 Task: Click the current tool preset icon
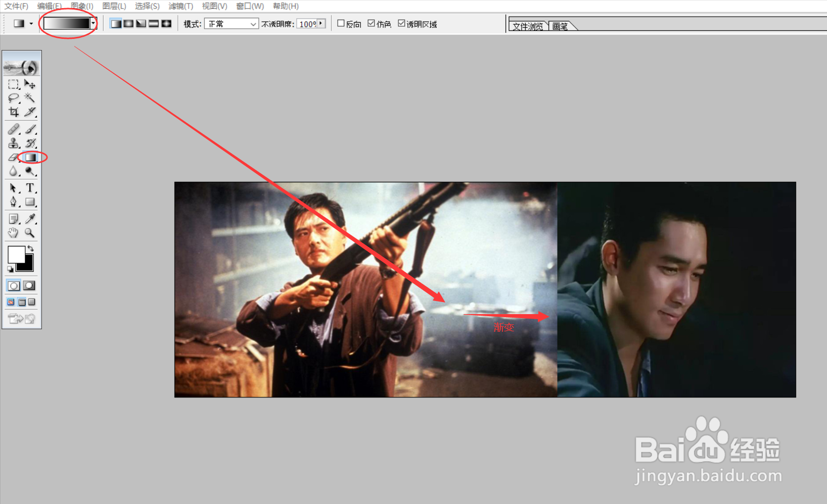point(19,24)
